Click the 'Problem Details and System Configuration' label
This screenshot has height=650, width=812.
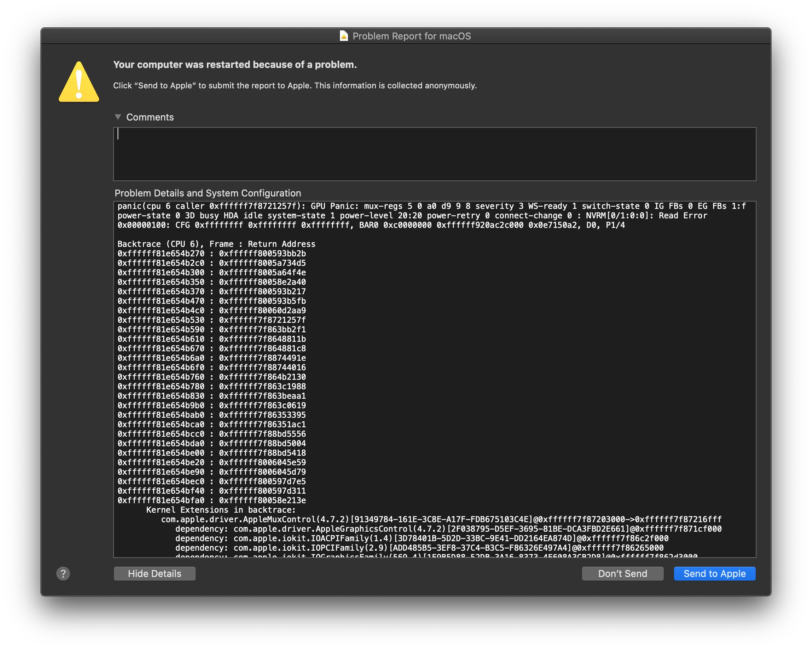pyautogui.click(x=207, y=193)
